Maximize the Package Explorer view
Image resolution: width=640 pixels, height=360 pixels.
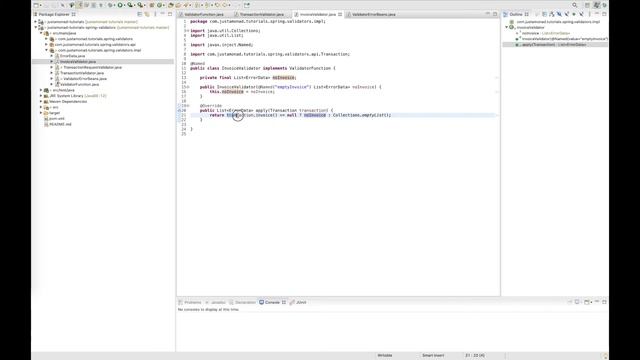[x=170, y=14]
